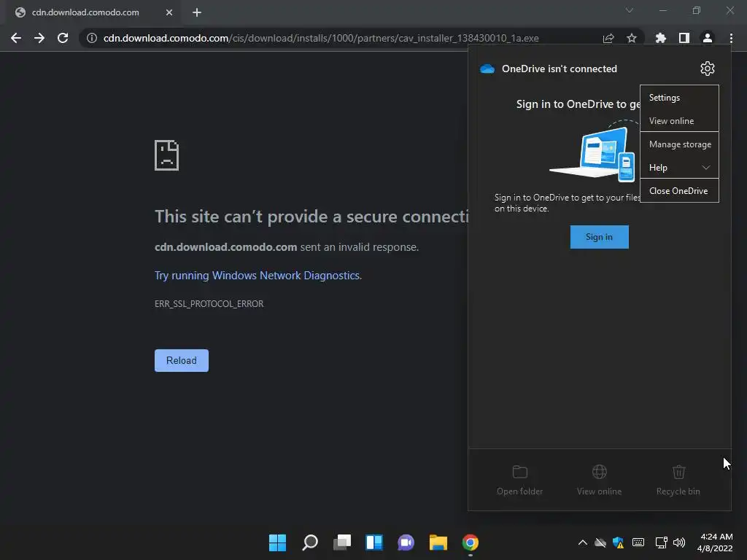747x560 pixels.
Task: Show hidden system tray icons chevron
Action: click(583, 542)
